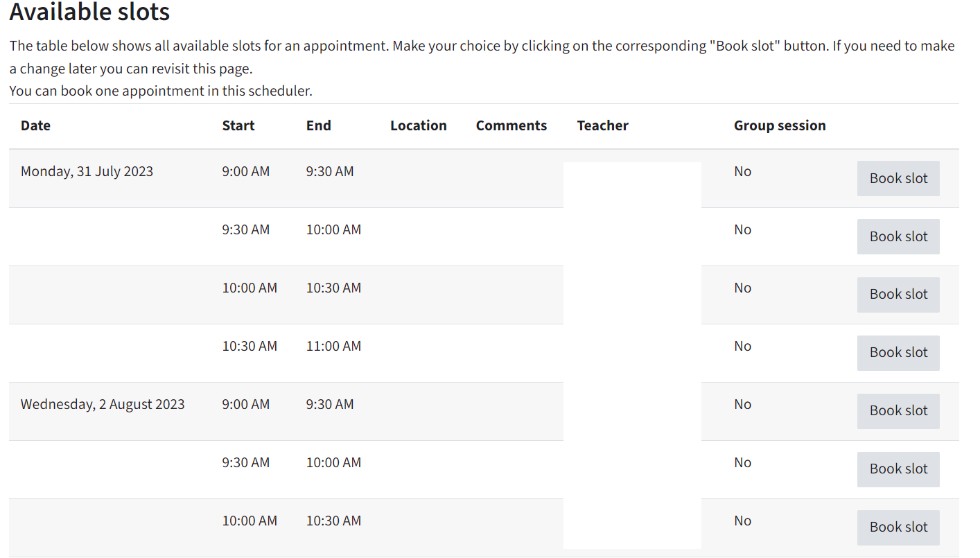Click the 10:30 AM start time on Monday

250,346
